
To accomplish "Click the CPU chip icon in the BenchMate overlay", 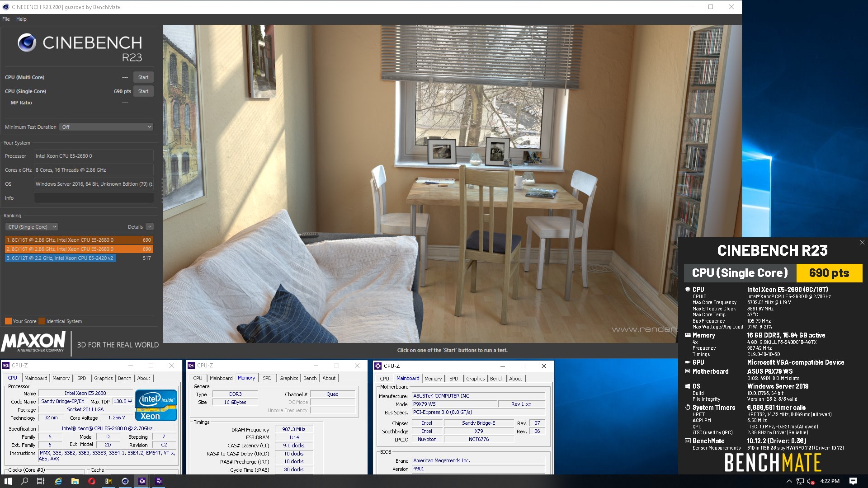I will pos(687,289).
